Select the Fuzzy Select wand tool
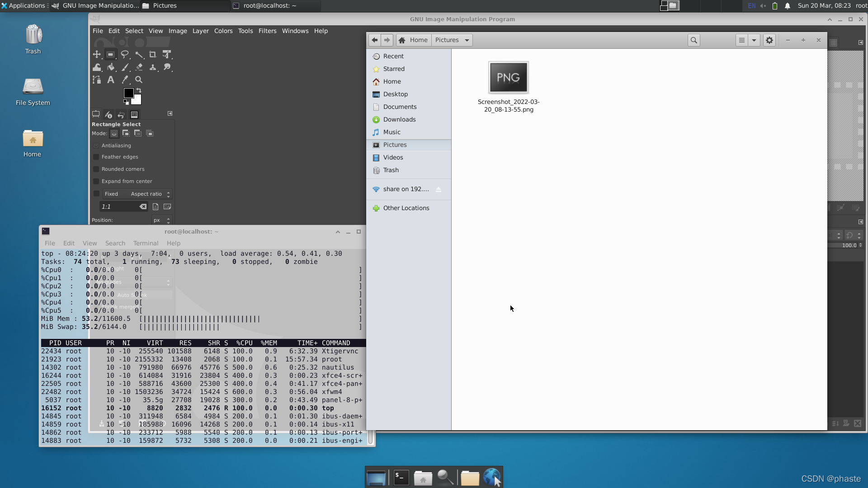Viewport: 868px width, 488px height. (139, 55)
